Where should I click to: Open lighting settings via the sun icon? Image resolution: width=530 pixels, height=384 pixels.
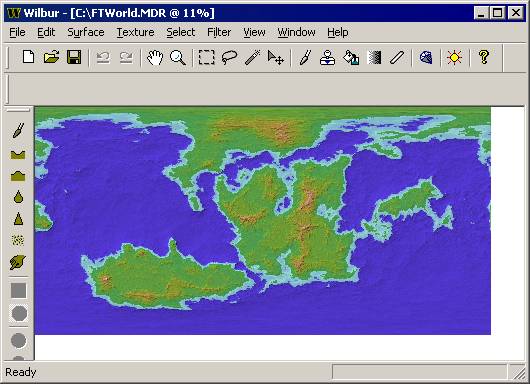pos(454,57)
